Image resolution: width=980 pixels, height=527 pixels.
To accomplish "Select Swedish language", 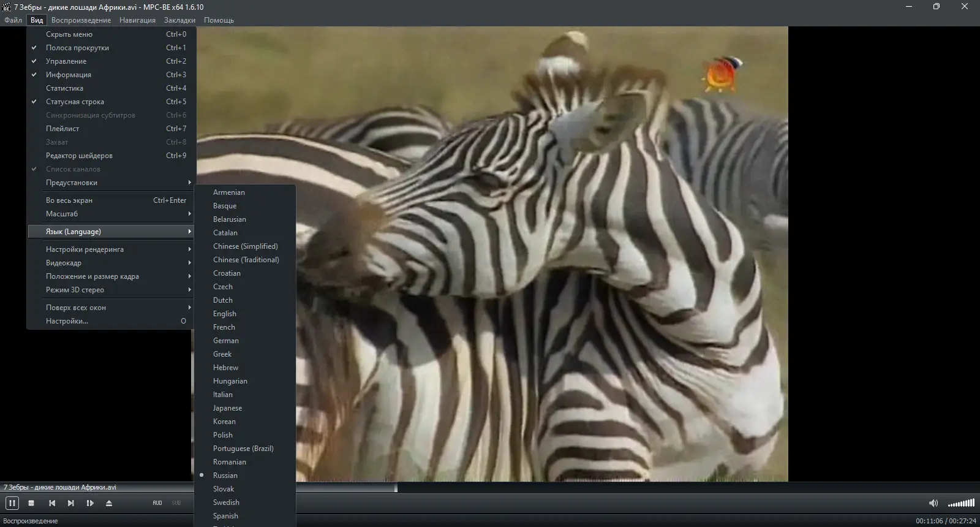I will (x=245, y=502).
